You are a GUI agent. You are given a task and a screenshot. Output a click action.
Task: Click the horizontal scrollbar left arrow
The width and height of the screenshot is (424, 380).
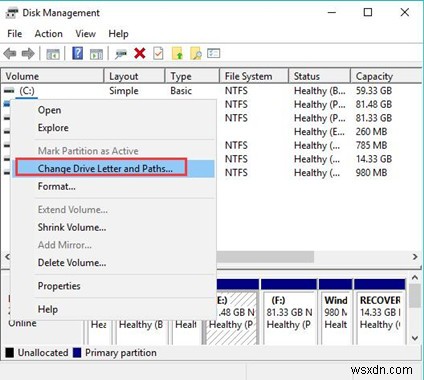[x=7, y=257]
